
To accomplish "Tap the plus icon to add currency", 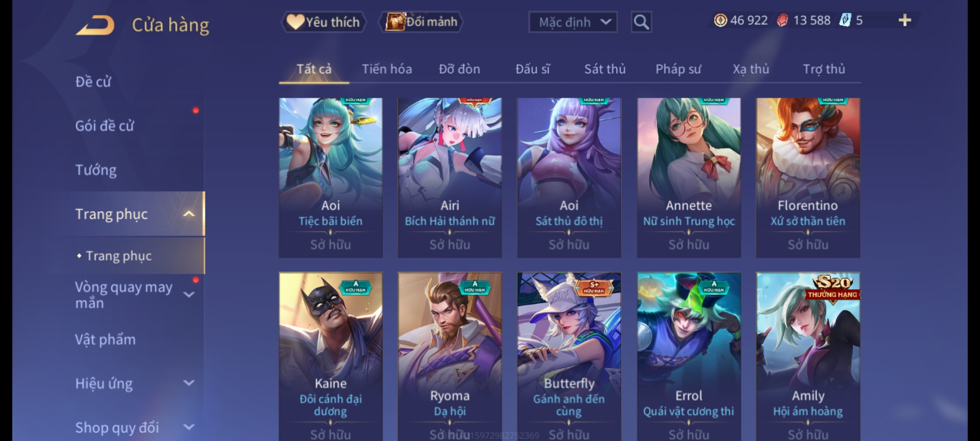I will pos(905,20).
